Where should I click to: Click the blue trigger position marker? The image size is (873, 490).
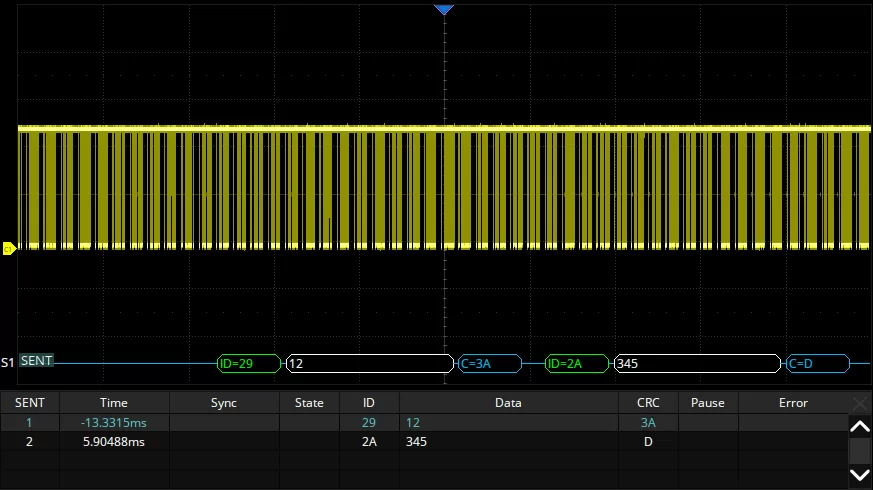coord(444,9)
